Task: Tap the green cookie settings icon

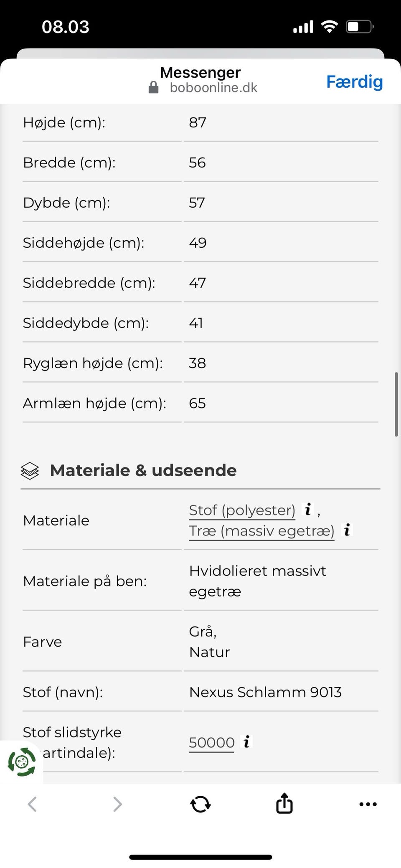Action: [22, 762]
